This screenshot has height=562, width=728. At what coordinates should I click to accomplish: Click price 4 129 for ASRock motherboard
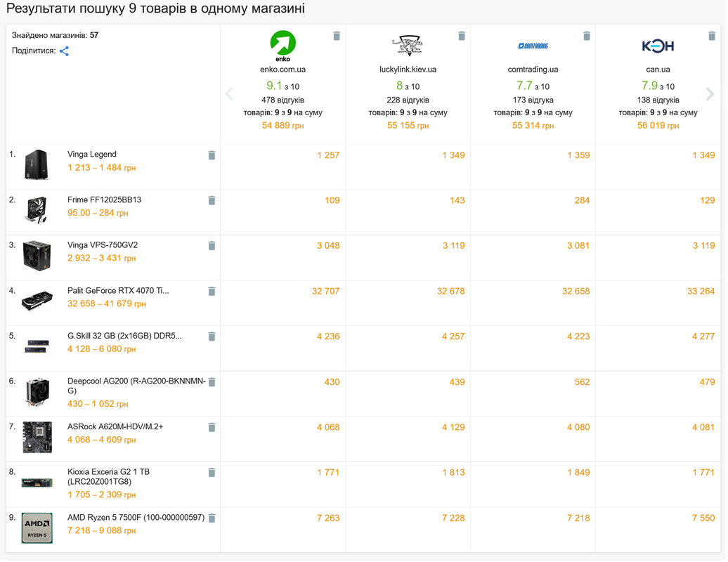pos(453,427)
